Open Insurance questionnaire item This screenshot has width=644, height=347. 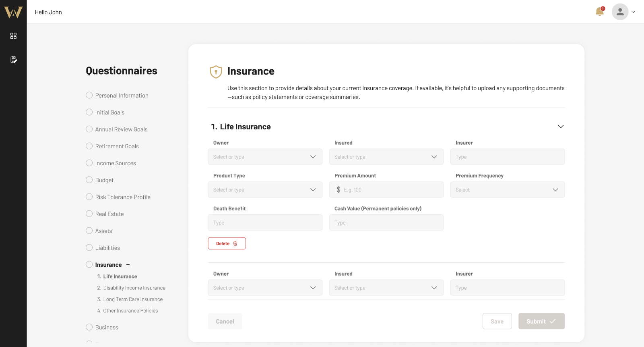pyautogui.click(x=108, y=265)
